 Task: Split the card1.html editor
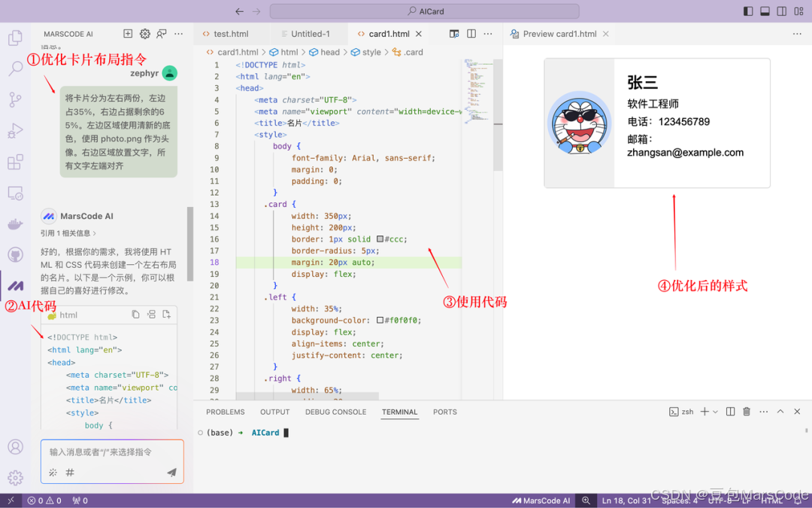(471, 34)
